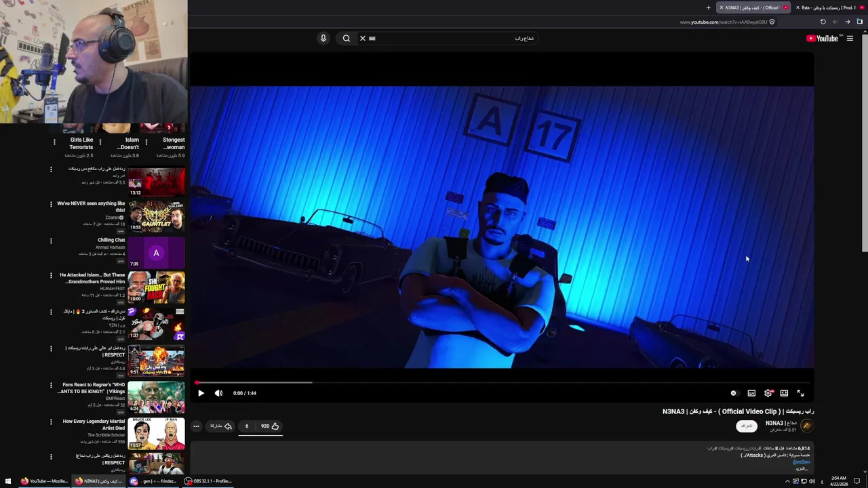Open the browser sidebar/tabs icon
The height and width of the screenshot is (488, 868).
click(860, 22)
